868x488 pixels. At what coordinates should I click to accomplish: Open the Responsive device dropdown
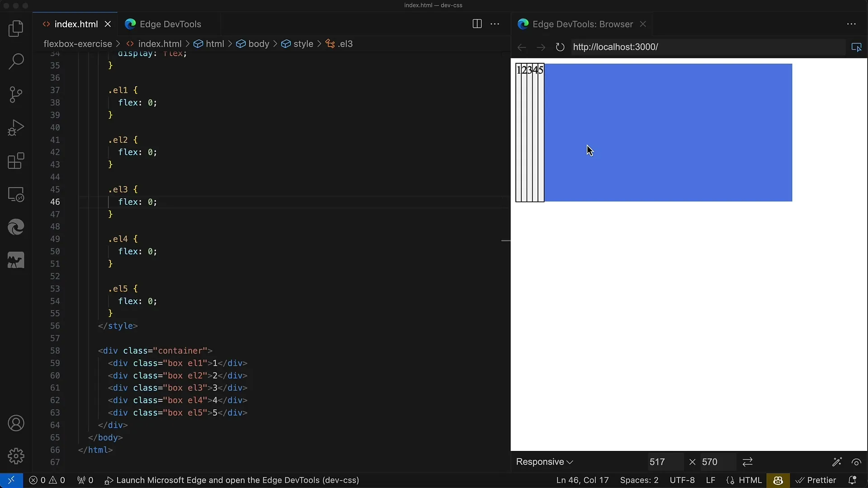pos(544,462)
